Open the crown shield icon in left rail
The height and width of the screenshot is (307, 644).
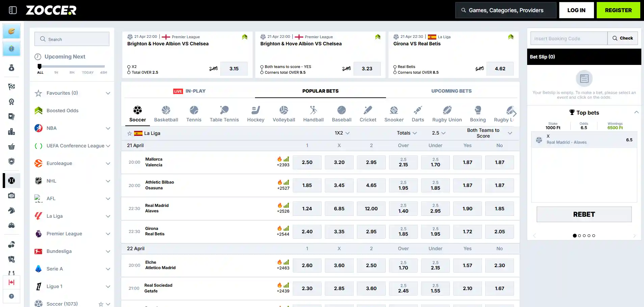[11, 161]
